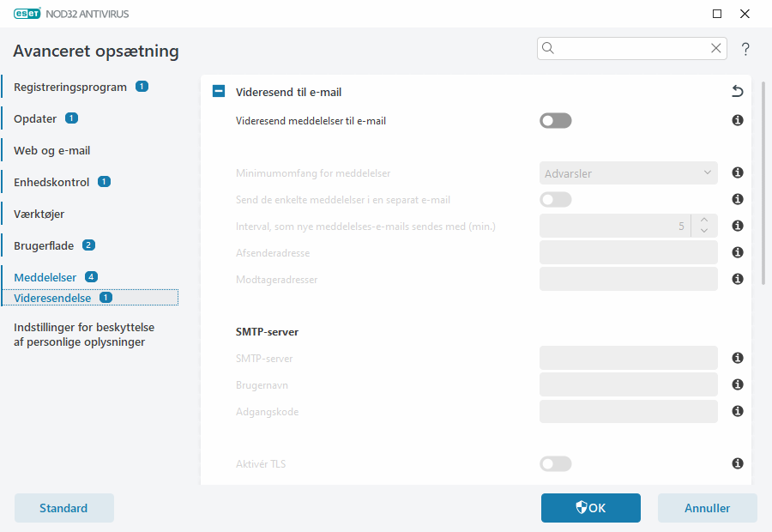Click info icon beside Aktivér TLS
This screenshot has width=772, height=532.
click(x=737, y=464)
